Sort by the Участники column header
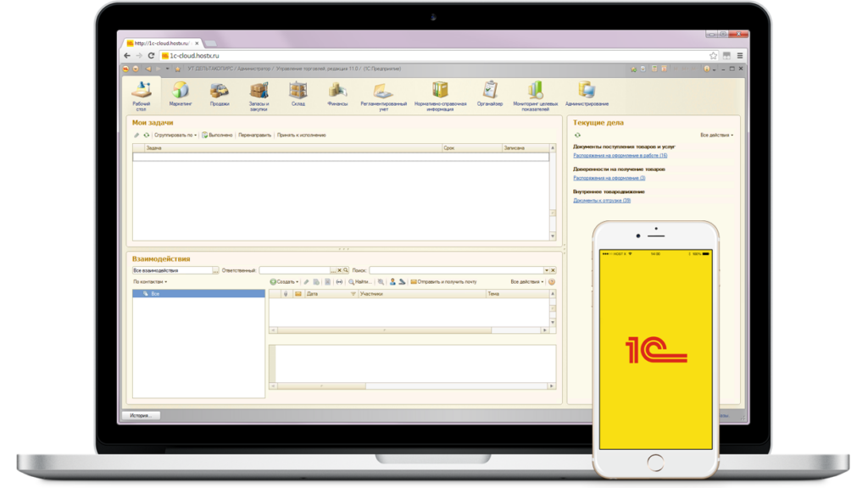Screen dimensions: 868x488 [x=421, y=294]
